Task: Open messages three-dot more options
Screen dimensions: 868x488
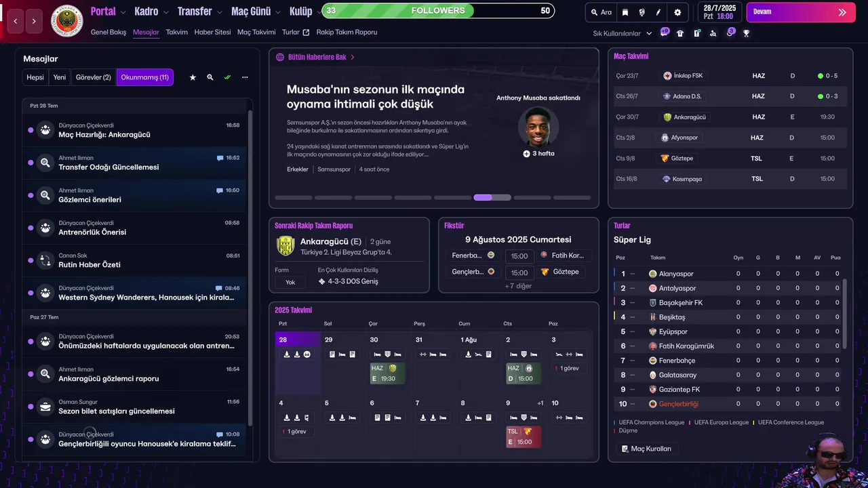Action: coord(245,77)
